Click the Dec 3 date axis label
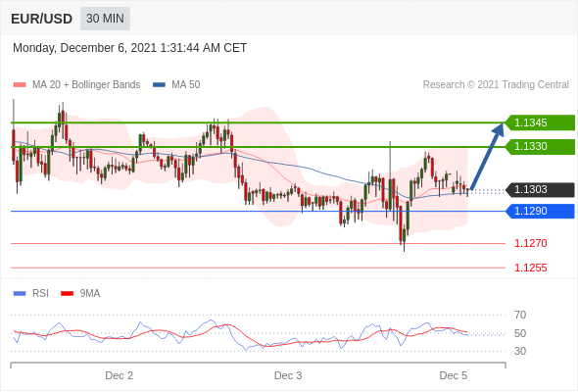 pyautogui.click(x=288, y=375)
